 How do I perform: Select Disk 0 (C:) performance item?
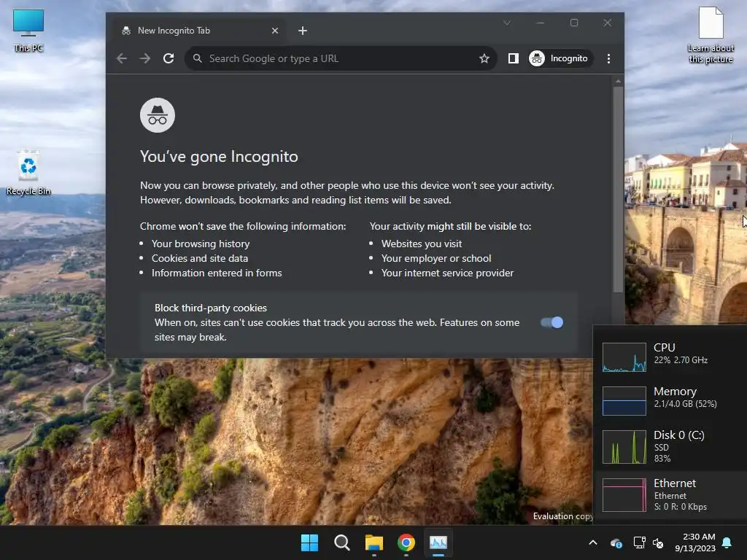671,446
